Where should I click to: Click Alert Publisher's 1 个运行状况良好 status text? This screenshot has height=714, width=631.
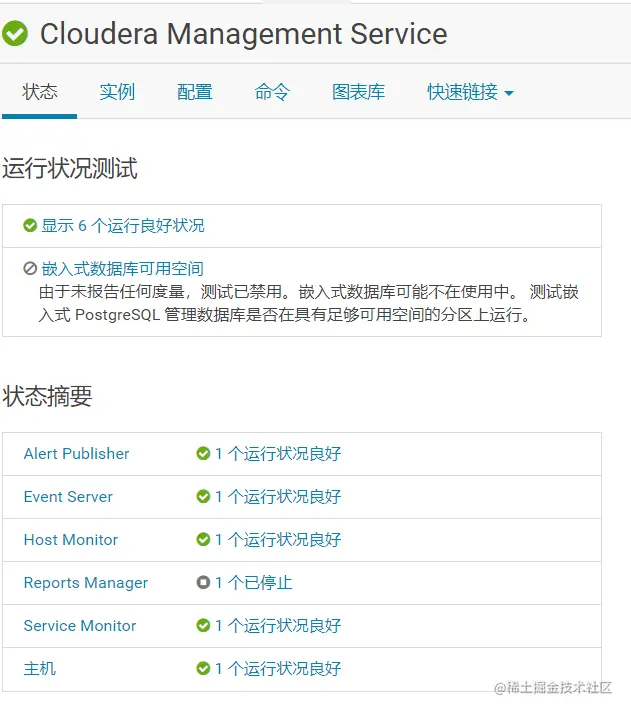pyautogui.click(x=278, y=454)
